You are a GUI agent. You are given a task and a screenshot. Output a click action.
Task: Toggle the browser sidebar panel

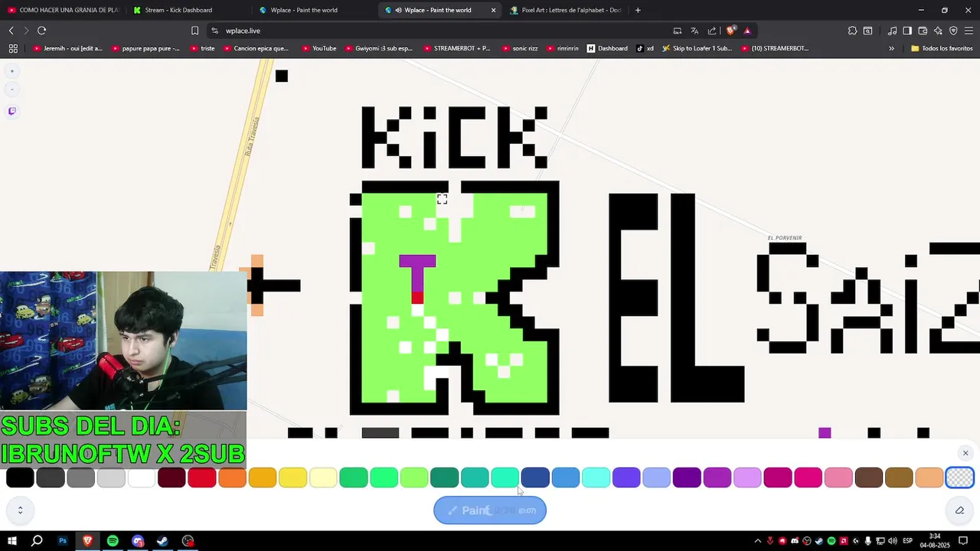(x=907, y=31)
